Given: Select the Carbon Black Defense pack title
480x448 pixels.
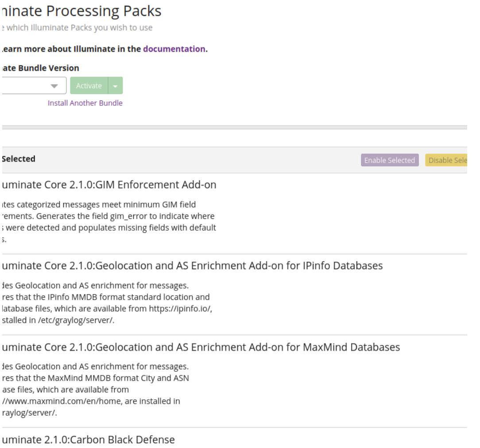Looking at the screenshot, I should (x=89, y=440).
